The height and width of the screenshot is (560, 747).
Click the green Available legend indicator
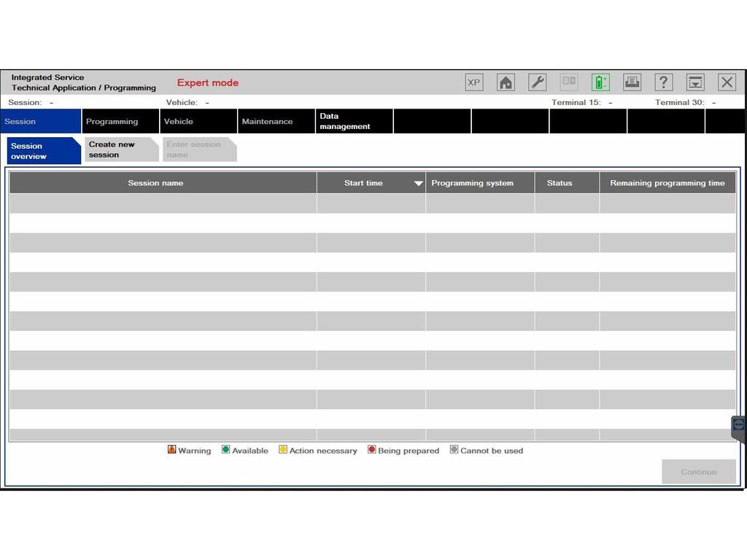[226, 450]
